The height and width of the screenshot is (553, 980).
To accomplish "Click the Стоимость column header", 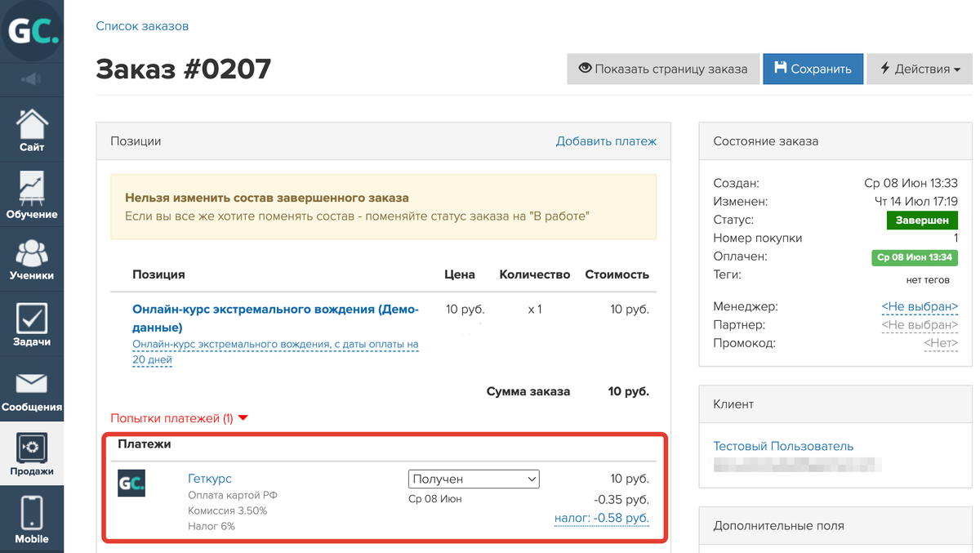I will (x=617, y=274).
